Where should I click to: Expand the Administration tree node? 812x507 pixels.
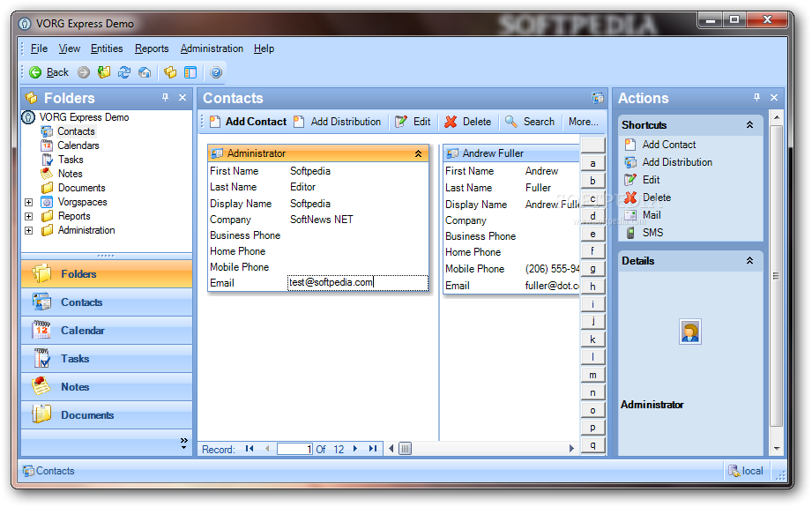(x=29, y=230)
